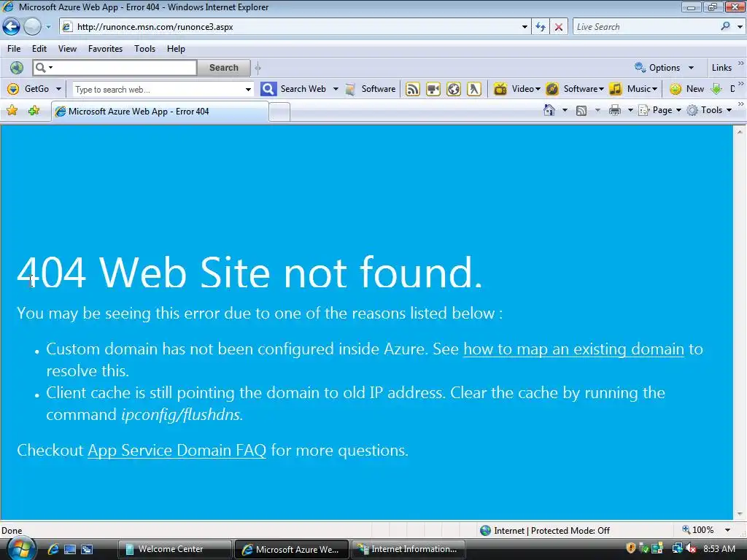Open the Favorites menu
This screenshot has height=560, width=747.
click(x=105, y=49)
